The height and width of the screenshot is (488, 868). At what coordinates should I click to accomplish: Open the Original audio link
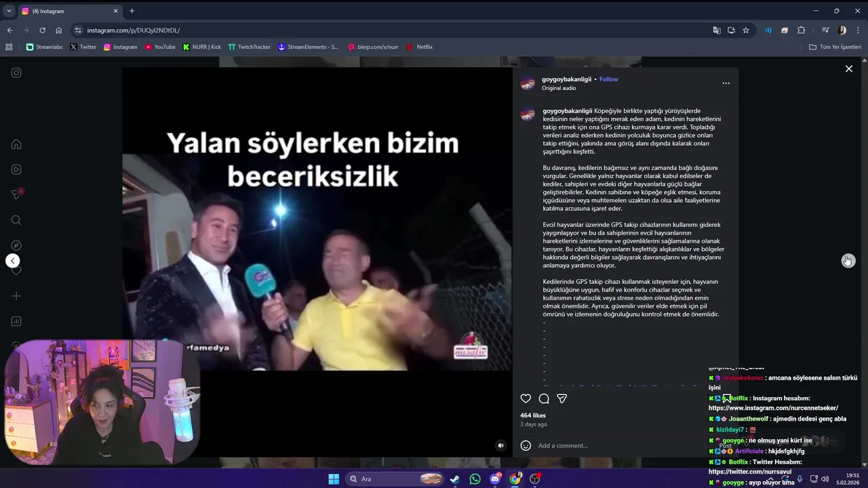559,88
